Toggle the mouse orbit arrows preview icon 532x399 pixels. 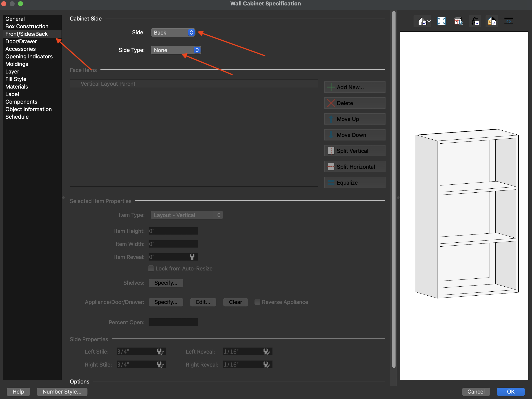coord(475,21)
